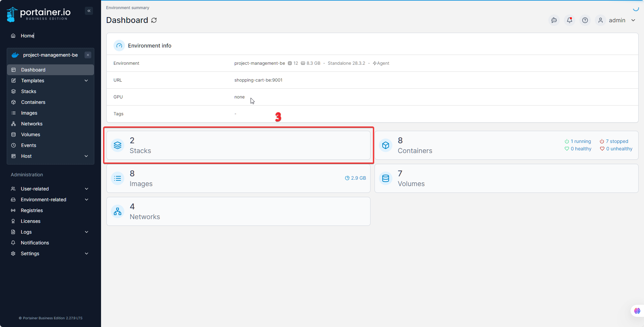Open Images from the sidebar
Image resolution: width=644 pixels, height=327 pixels.
click(51, 113)
